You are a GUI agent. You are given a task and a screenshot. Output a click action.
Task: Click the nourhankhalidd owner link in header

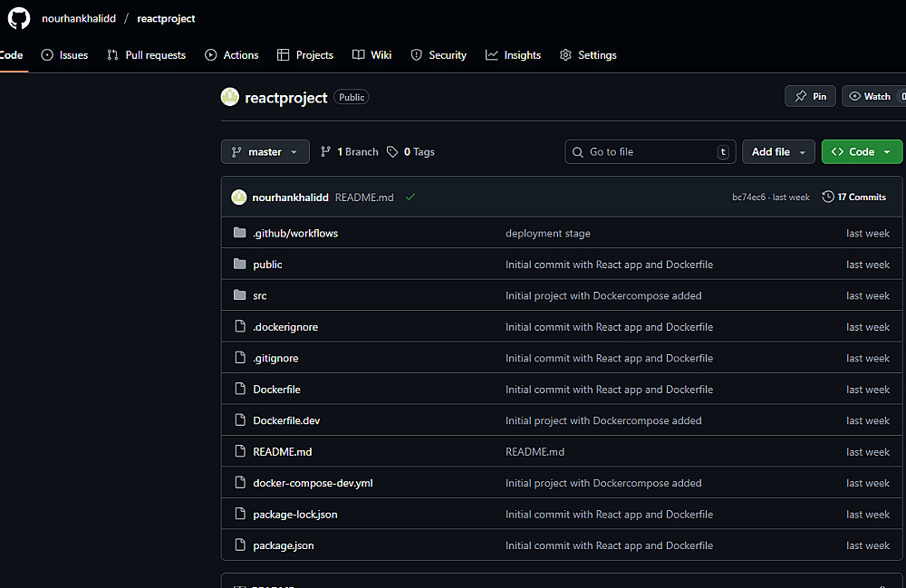79,18
